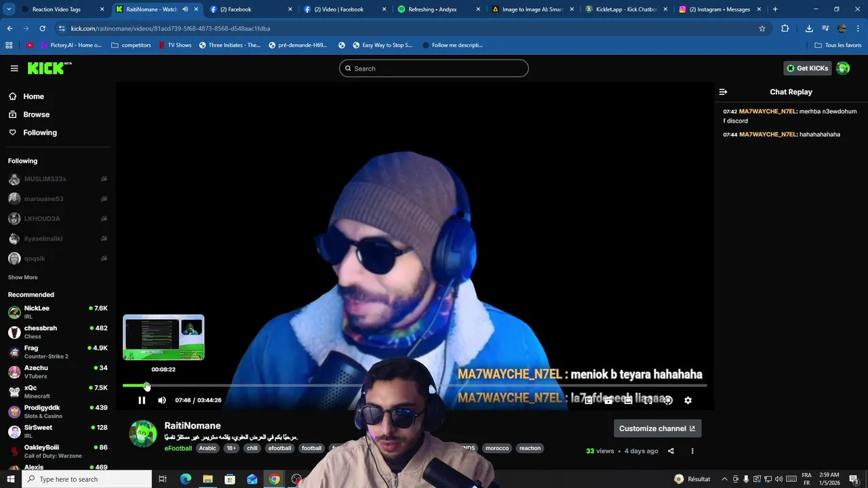Open the competitors bookmark folder

tap(131, 45)
